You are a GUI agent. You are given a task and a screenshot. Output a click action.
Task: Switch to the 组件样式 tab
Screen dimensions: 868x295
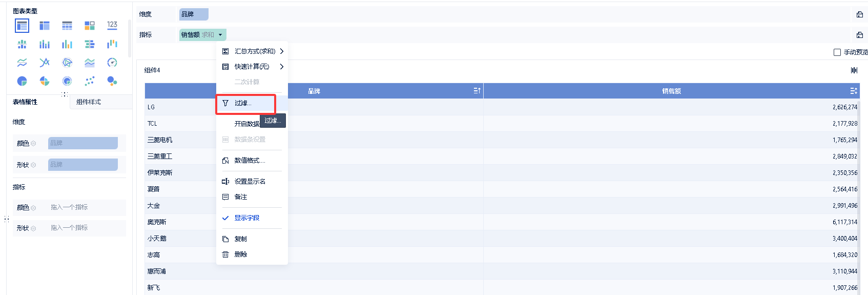click(89, 102)
